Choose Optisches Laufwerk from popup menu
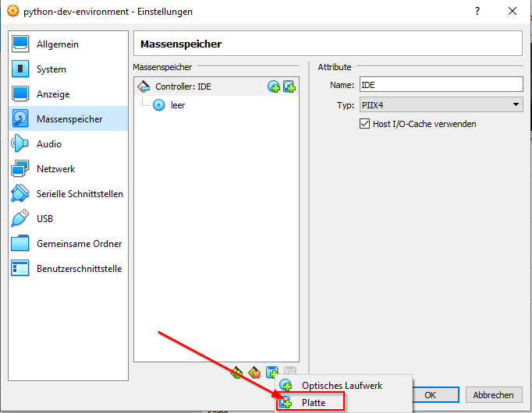Image resolution: width=532 pixels, height=413 pixels. pyautogui.click(x=344, y=385)
